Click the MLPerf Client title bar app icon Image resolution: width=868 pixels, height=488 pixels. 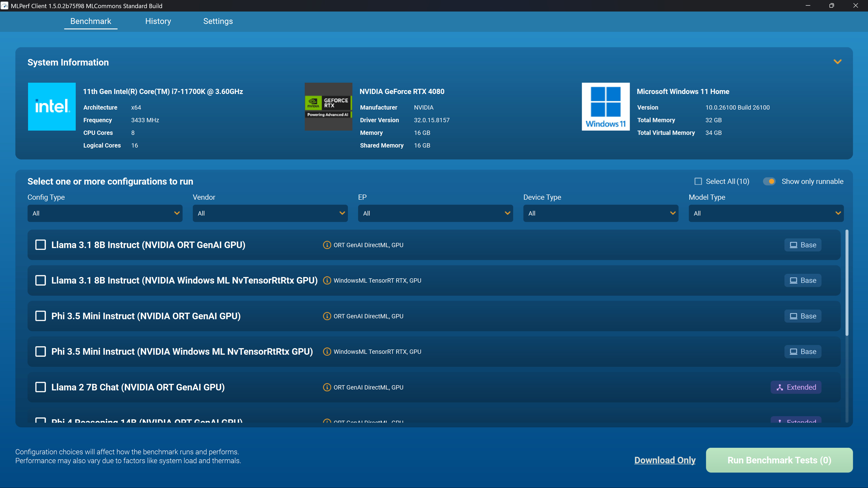4,6
